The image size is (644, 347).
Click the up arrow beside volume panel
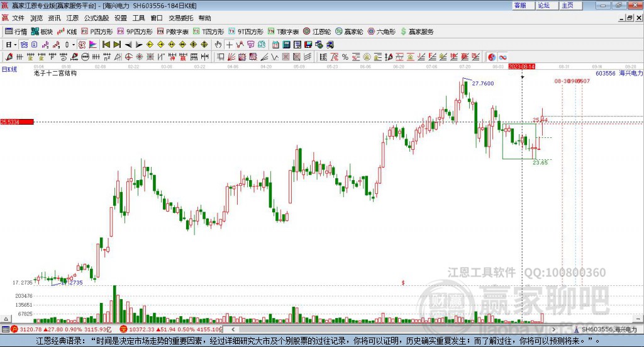coord(6,319)
